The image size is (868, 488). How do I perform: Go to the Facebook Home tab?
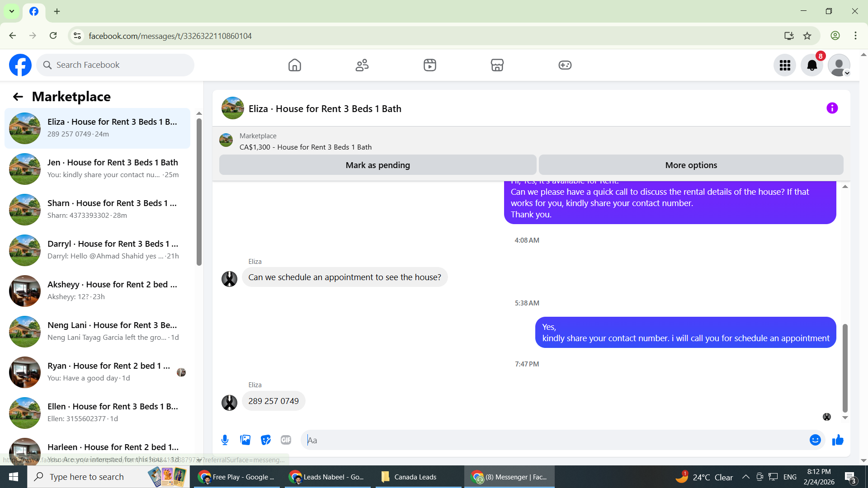294,65
